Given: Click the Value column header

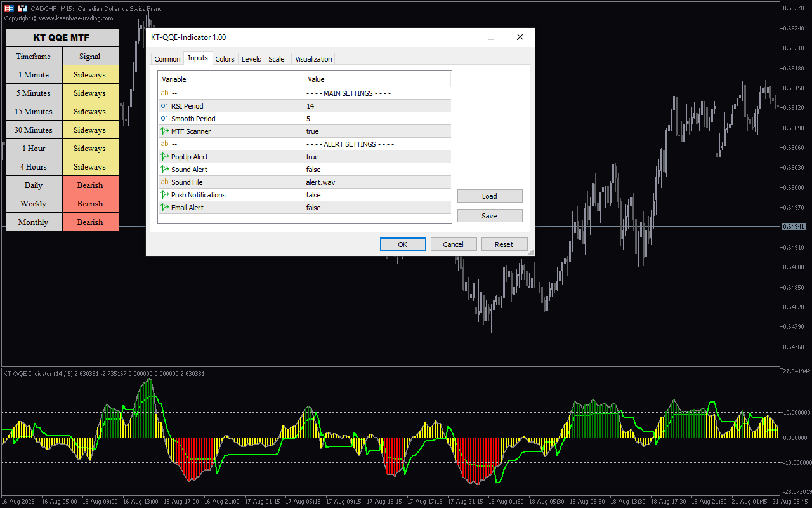Looking at the screenshot, I should pos(377,79).
